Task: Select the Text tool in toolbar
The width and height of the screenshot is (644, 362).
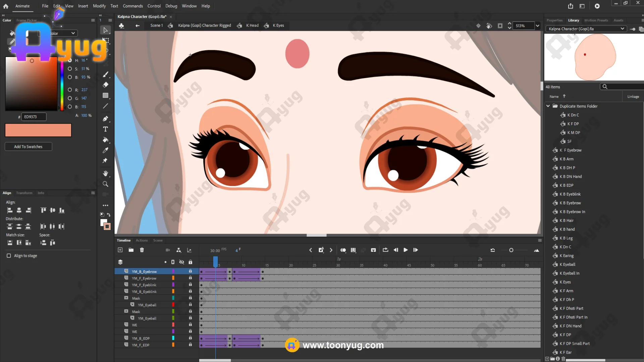Action: click(x=105, y=129)
